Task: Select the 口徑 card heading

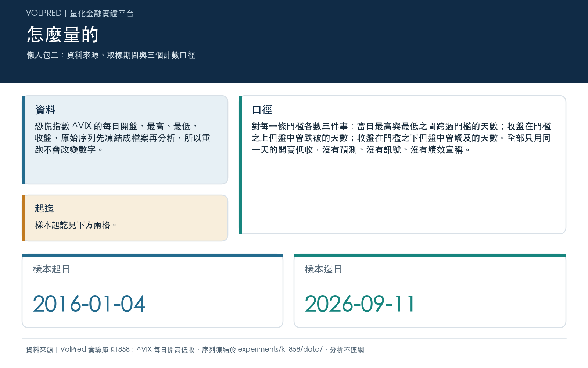Action: click(262, 110)
